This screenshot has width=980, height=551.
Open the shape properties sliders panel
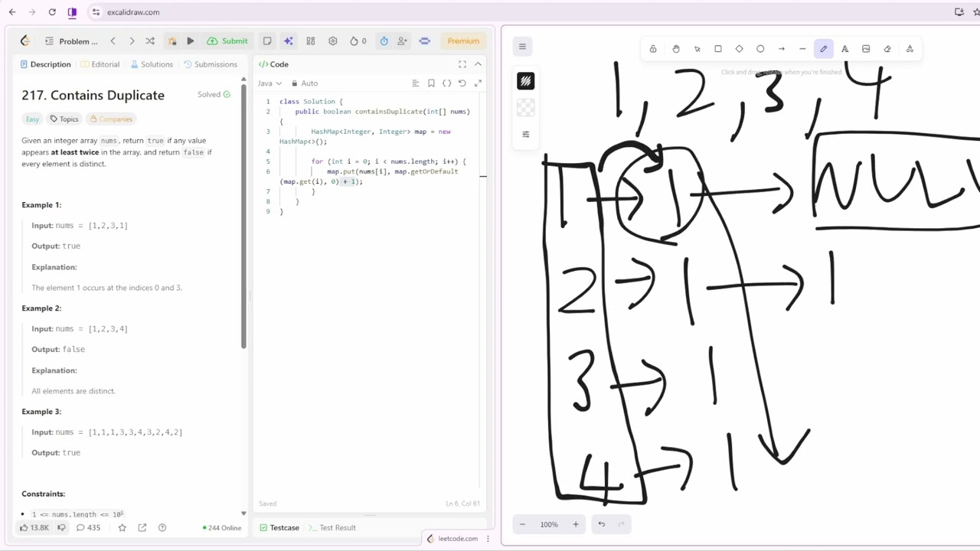526,134
